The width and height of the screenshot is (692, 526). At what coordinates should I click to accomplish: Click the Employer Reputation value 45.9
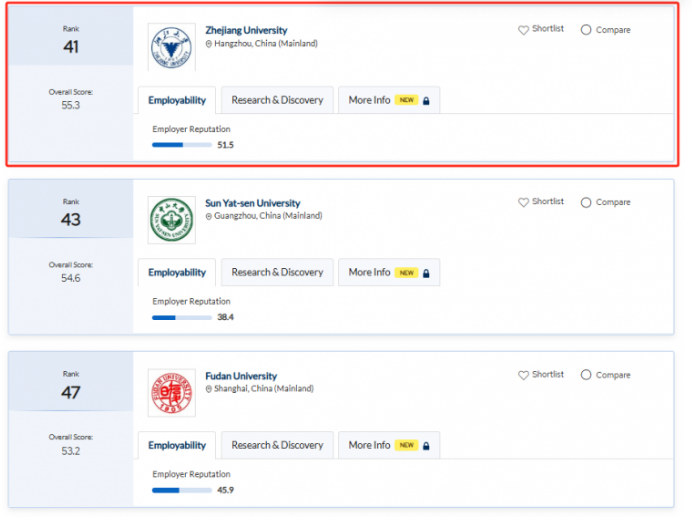coord(226,490)
